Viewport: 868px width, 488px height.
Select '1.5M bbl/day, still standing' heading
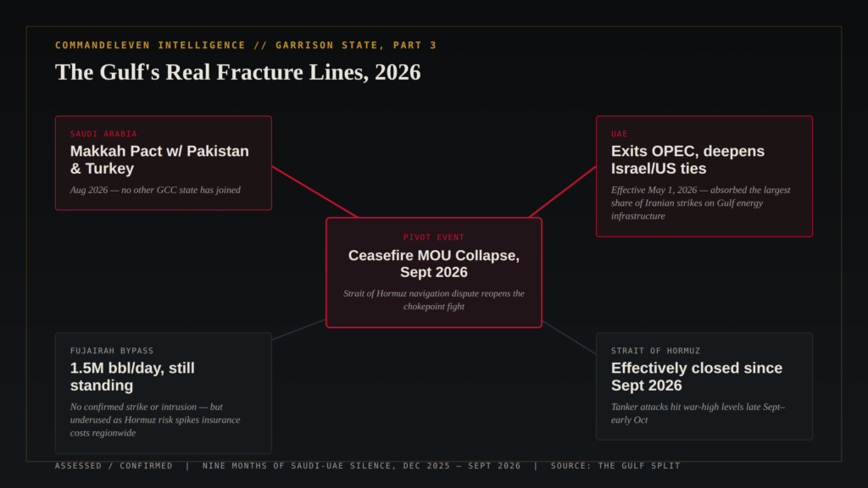point(132,376)
